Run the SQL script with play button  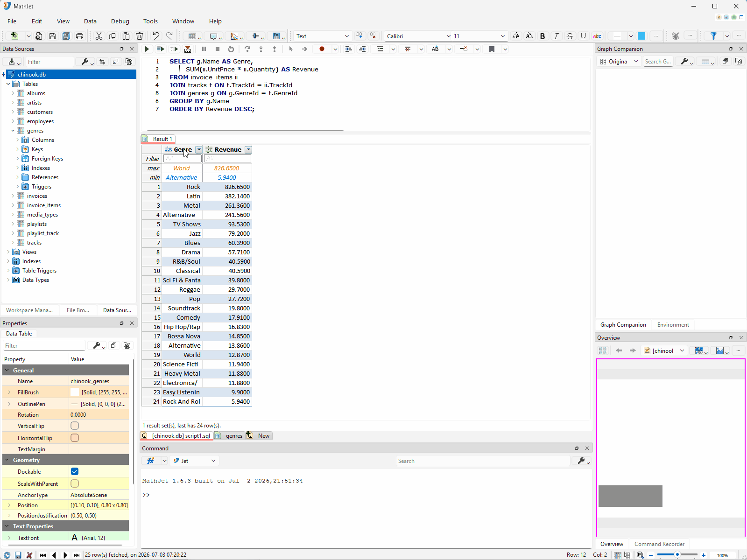[147, 49]
